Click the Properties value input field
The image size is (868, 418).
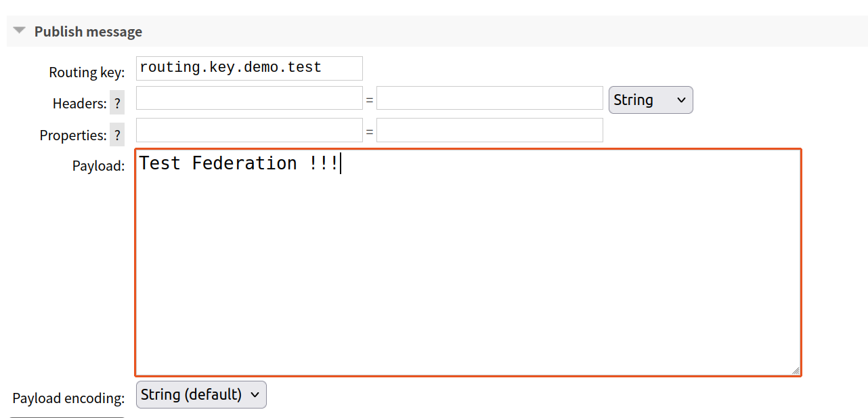(490, 130)
